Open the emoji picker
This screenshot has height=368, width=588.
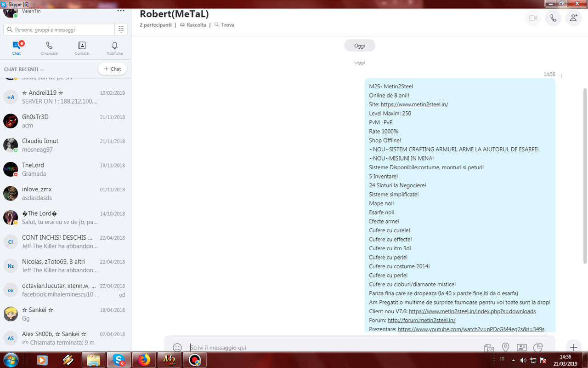(177, 347)
